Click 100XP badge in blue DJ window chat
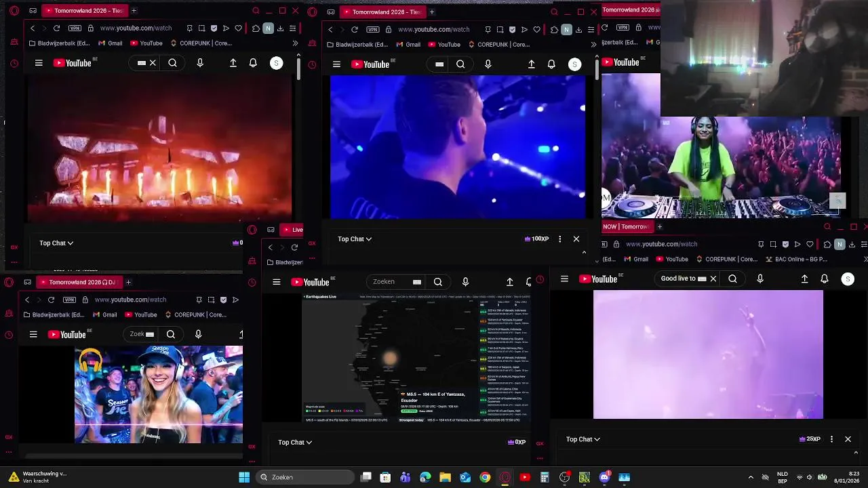Image resolution: width=868 pixels, height=488 pixels. point(536,239)
